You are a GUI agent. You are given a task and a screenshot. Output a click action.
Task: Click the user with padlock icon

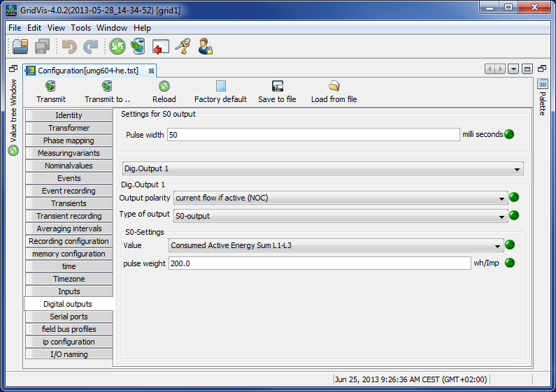[205, 47]
